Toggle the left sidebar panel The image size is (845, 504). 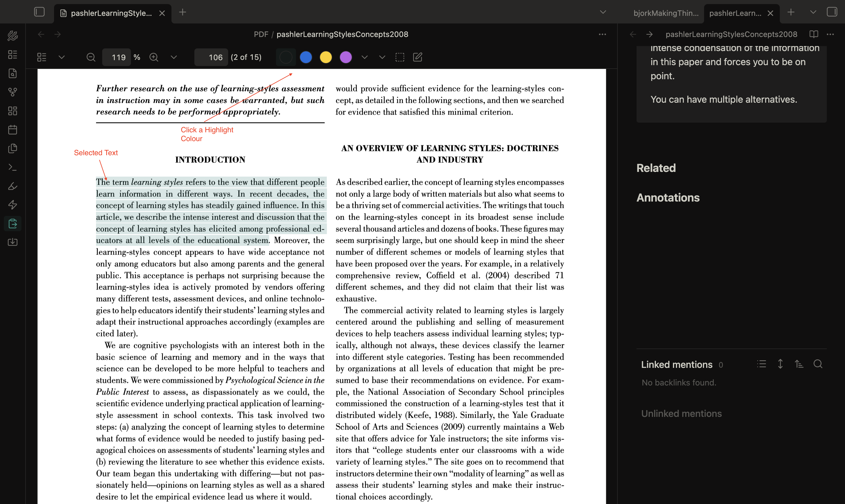tap(39, 13)
